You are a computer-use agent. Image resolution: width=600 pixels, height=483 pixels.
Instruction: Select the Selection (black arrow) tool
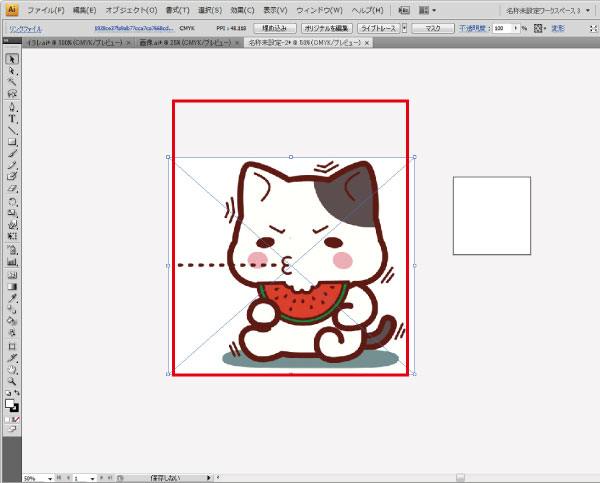click(12, 59)
